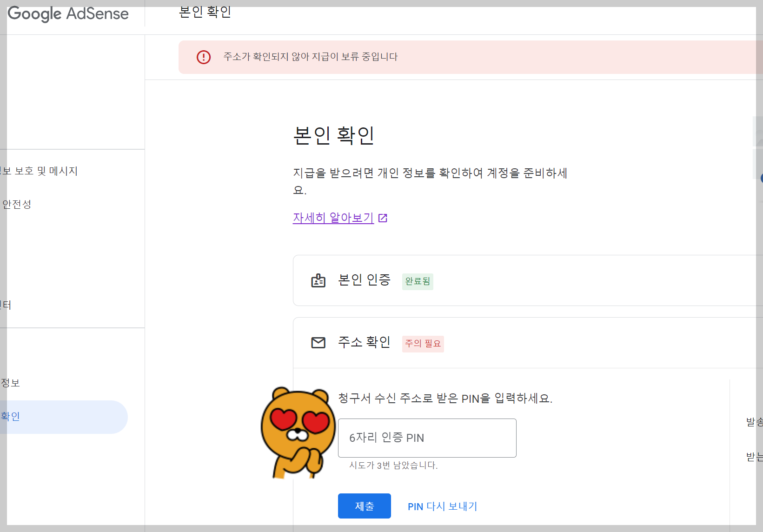The image size is (763, 532).
Task: Click the bear sticker with heart eyes
Action: pyautogui.click(x=298, y=432)
